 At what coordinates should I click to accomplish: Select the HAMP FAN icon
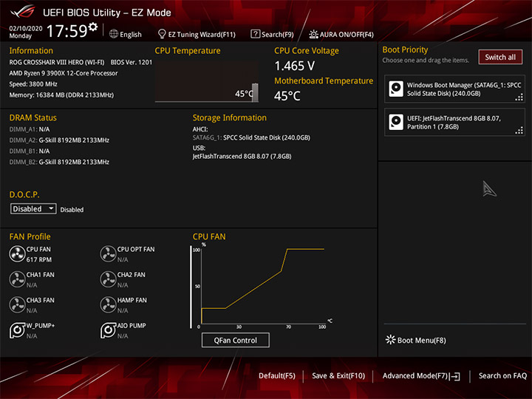point(108,305)
